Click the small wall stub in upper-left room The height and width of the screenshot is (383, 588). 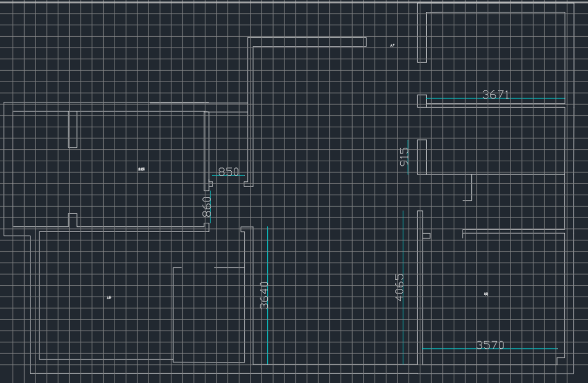coord(72,129)
